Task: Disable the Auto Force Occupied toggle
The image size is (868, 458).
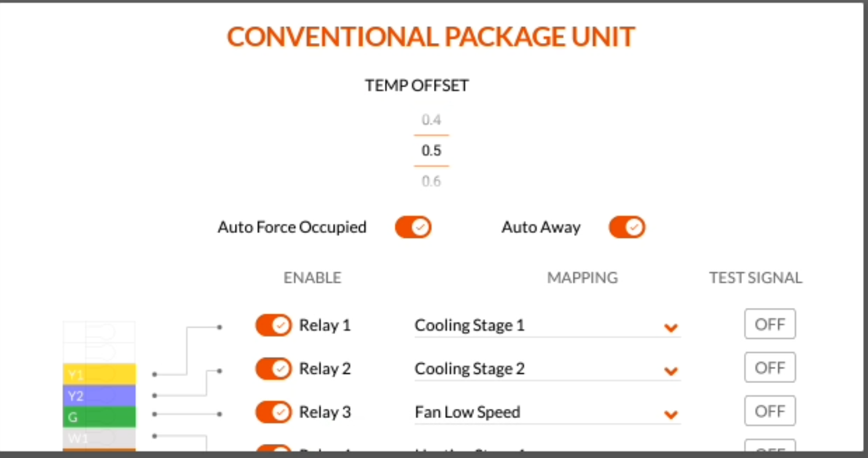Action: (413, 227)
